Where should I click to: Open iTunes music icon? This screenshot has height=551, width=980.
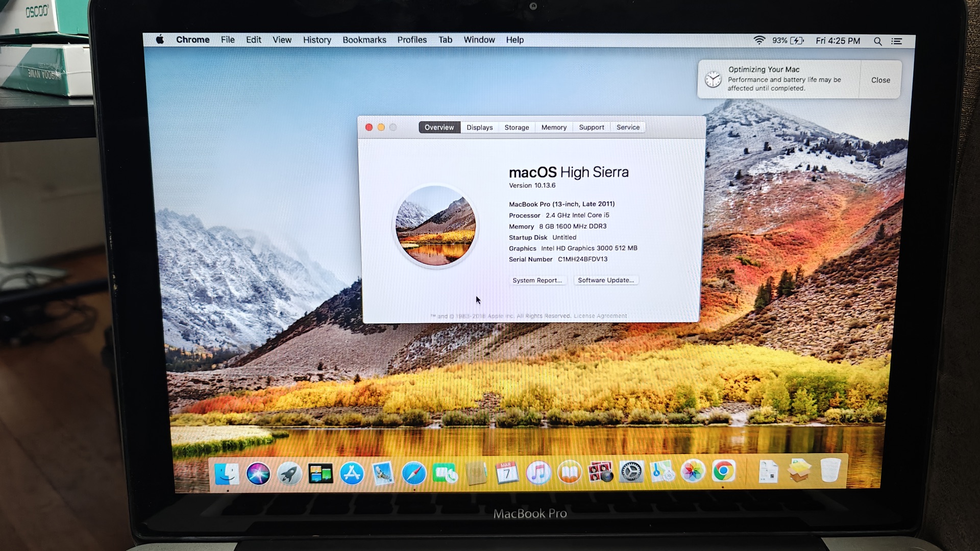538,472
